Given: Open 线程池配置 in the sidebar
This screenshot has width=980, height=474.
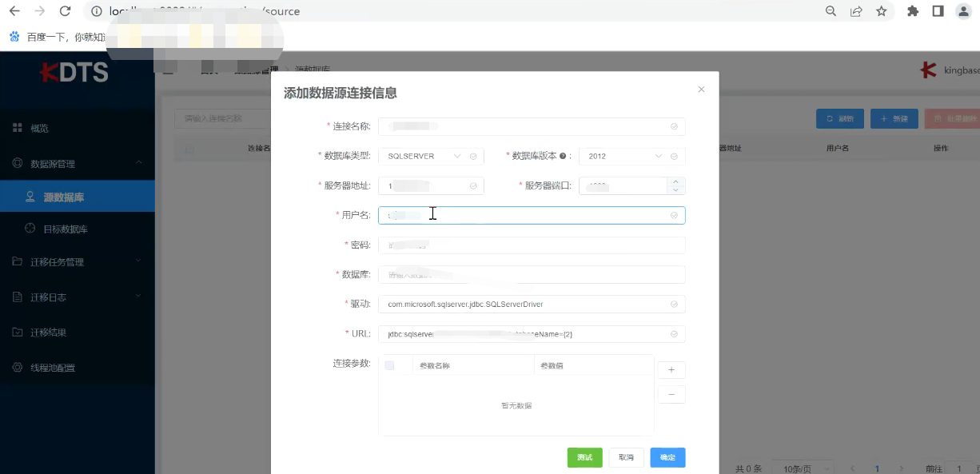Looking at the screenshot, I should pyautogui.click(x=78, y=368).
